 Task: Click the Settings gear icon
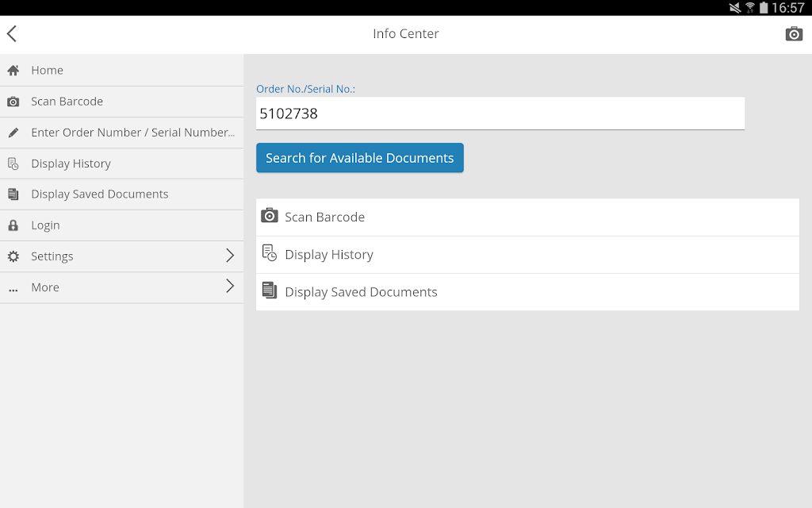click(x=13, y=256)
